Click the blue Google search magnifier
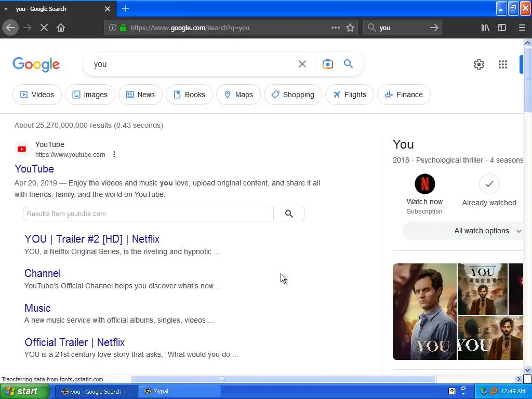 click(x=348, y=63)
